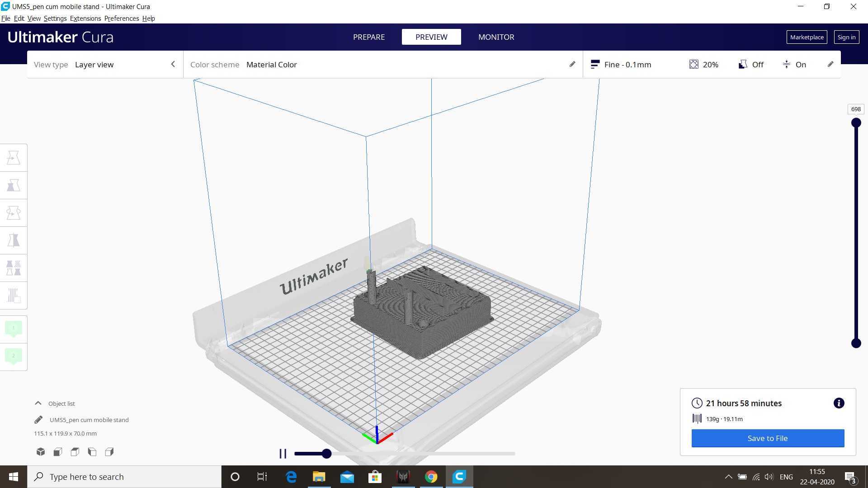Click the pencil icon beside model name

click(x=38, y=420)
